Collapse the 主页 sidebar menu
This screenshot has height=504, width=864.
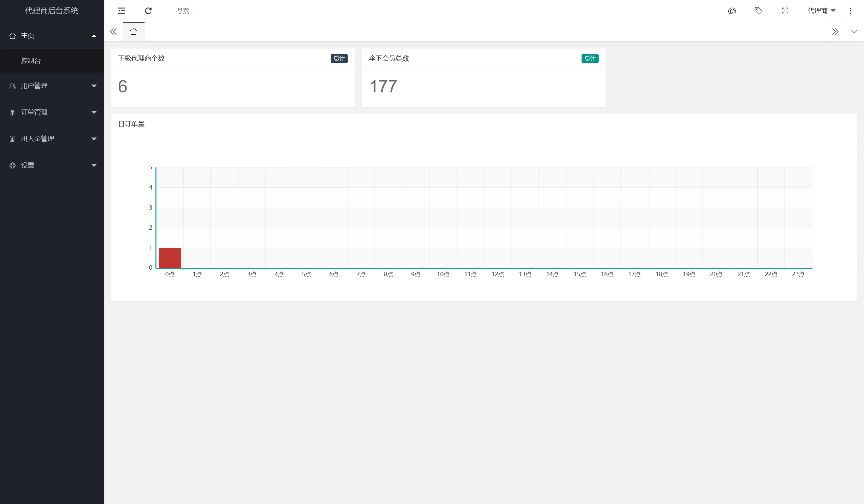(x=51, y=36)
